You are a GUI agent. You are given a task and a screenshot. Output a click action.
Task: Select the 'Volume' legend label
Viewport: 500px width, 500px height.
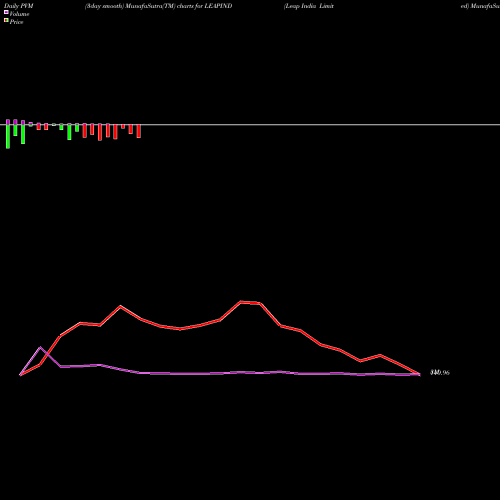(x=19, y=14)
